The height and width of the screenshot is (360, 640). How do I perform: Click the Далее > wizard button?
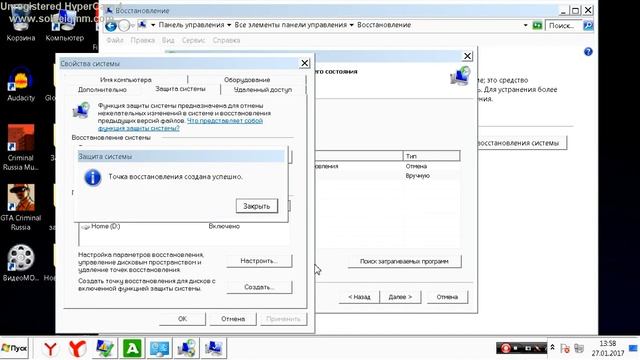pyautogui.click(x=400, y=297)
